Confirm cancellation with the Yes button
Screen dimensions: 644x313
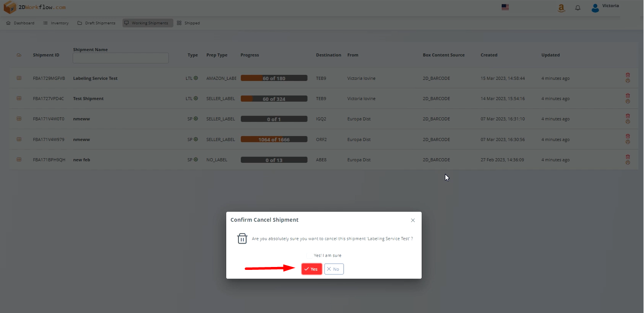[x=311, y=268]
